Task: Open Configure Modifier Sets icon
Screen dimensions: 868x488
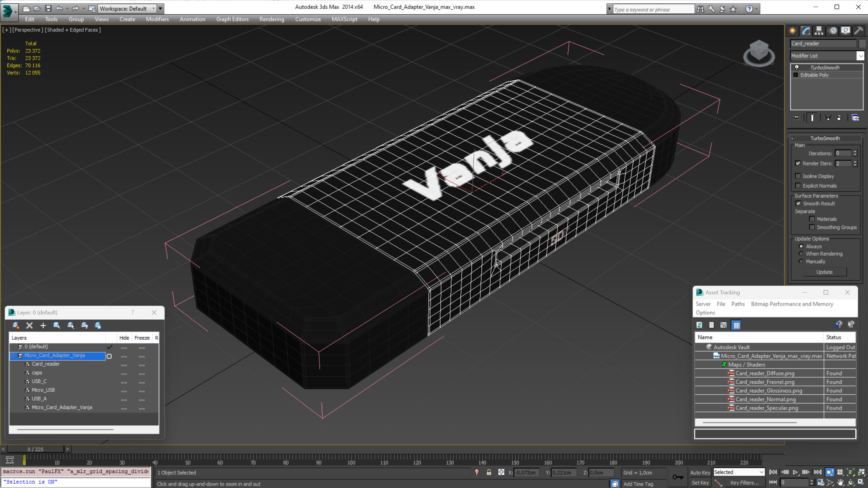Action: coord(855,118)
